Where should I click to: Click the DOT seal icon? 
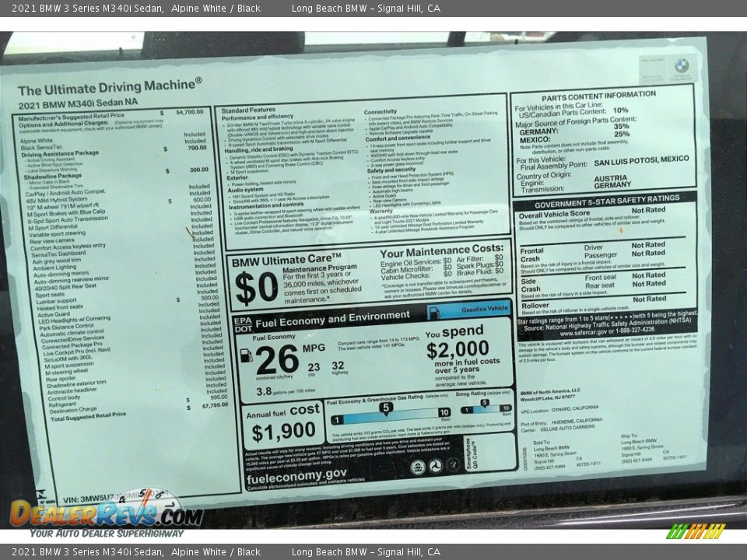[x=437, y=467]
